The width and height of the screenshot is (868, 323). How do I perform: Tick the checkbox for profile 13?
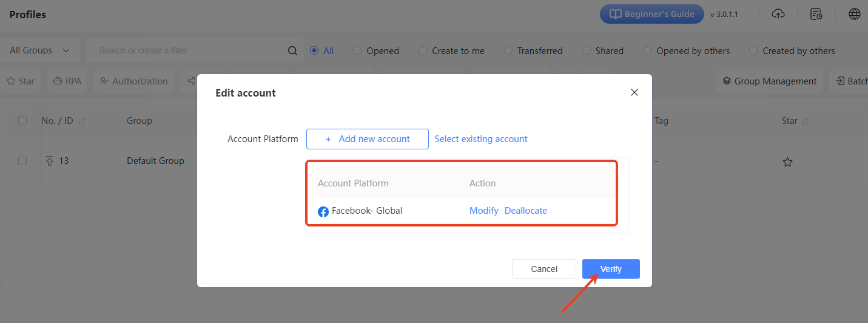[x=22, y=161]
